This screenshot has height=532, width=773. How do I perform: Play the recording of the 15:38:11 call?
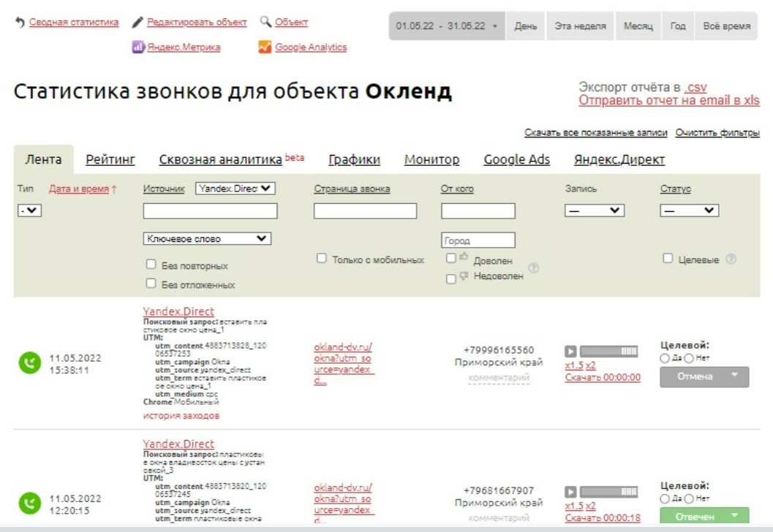(571, 351)
